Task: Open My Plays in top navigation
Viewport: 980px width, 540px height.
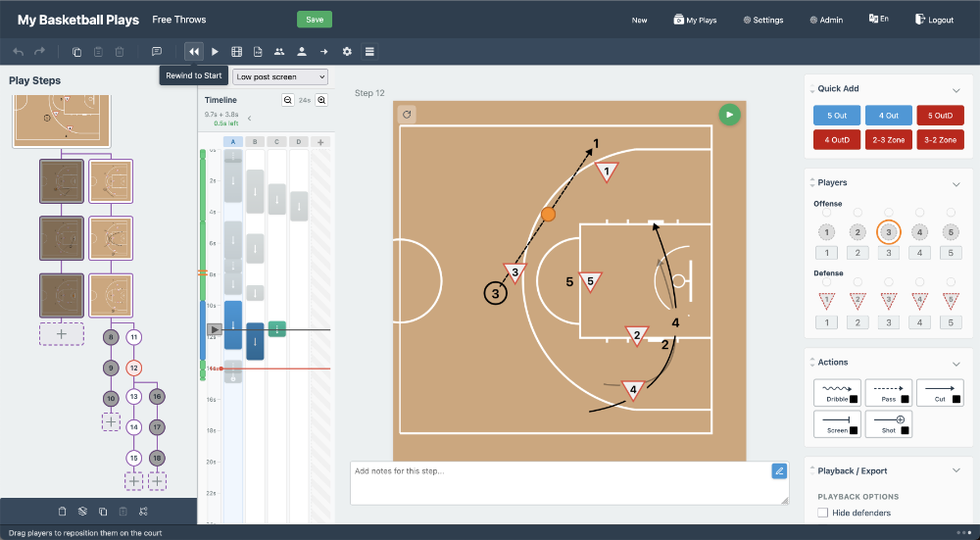Action: point(695,20)
